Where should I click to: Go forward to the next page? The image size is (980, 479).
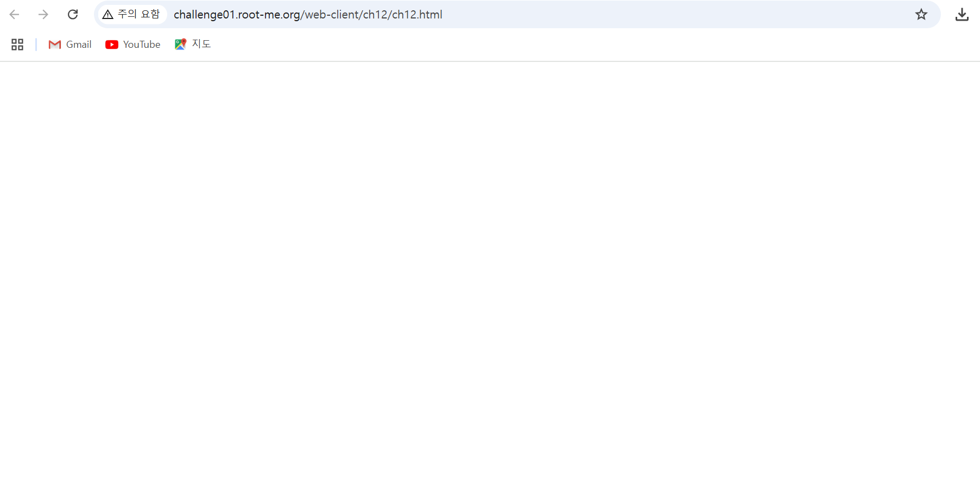click(x=43, y=15)
